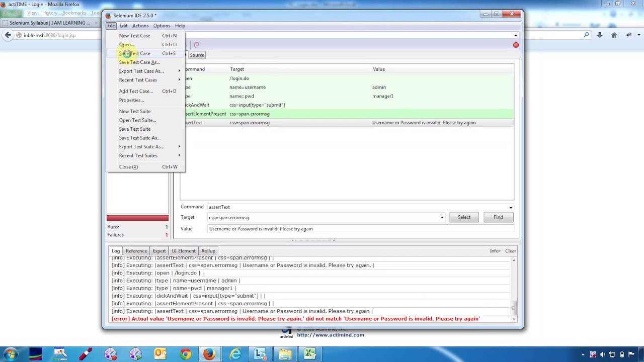The image size is (644, 362).
Task: Click the red record button in Selenium IDE
Action: pyautogui.click(x=516, y=45)
